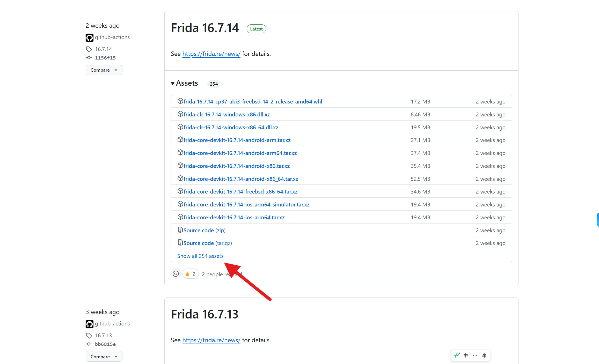
Task: Open commit bb6815e
Action: pyautogui.click(x=105, y=344)
